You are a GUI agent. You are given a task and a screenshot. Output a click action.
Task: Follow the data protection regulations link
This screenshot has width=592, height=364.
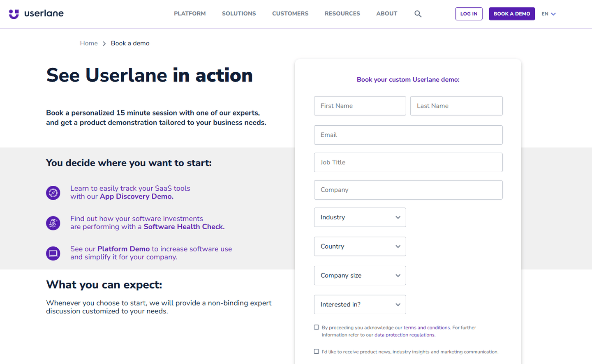[x=405, y=335]
